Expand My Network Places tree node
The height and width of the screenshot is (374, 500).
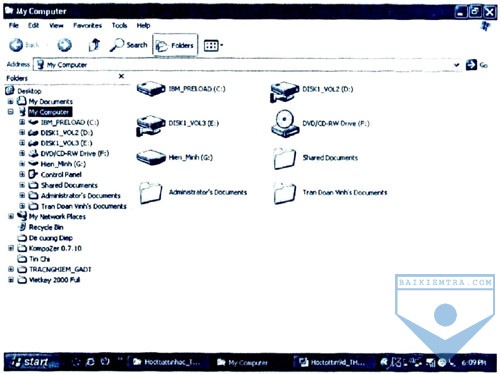point(10,217)
